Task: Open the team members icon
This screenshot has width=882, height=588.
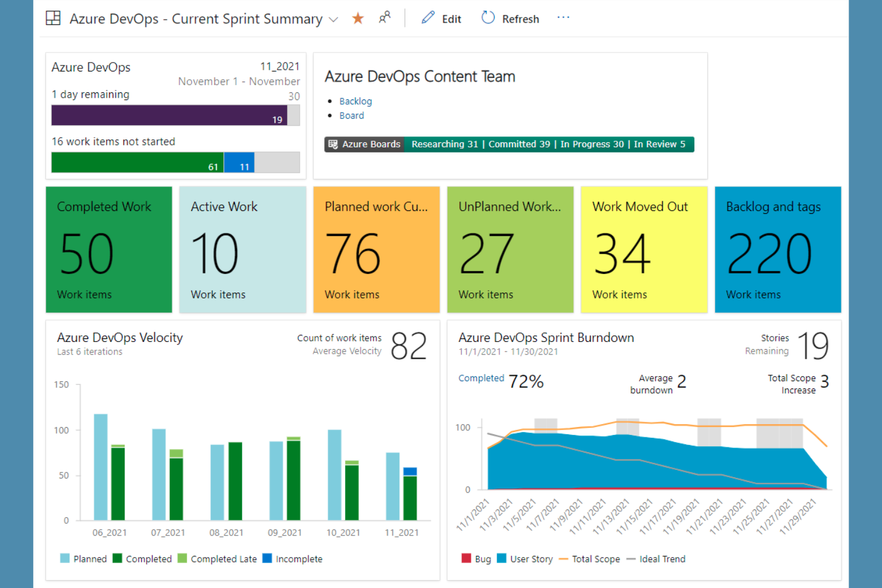Action: pos(384,18)
